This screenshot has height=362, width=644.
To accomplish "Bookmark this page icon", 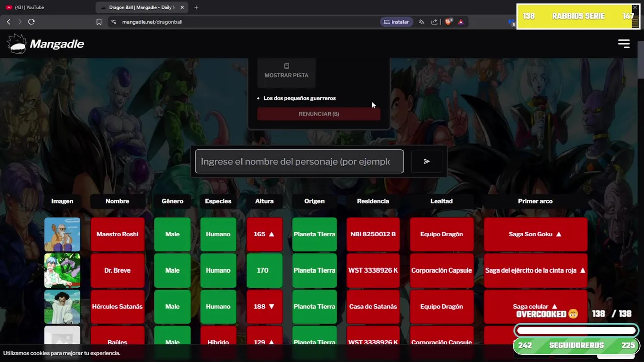I will (99, 22).
